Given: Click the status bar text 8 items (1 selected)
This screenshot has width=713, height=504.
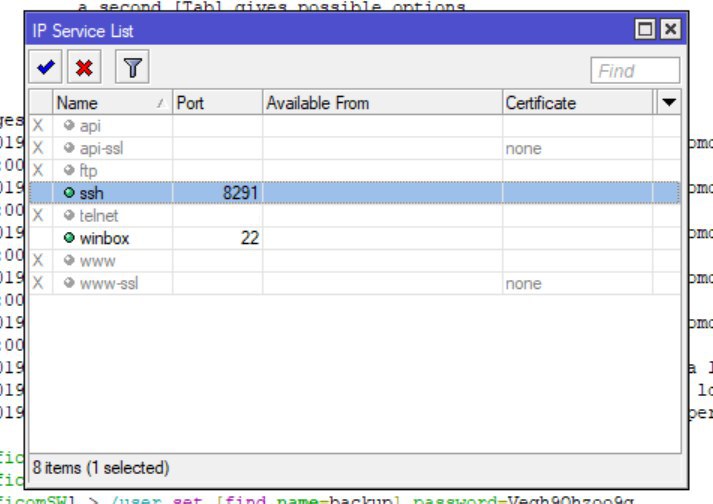Looking at the screenshot, I should point(101,468).
